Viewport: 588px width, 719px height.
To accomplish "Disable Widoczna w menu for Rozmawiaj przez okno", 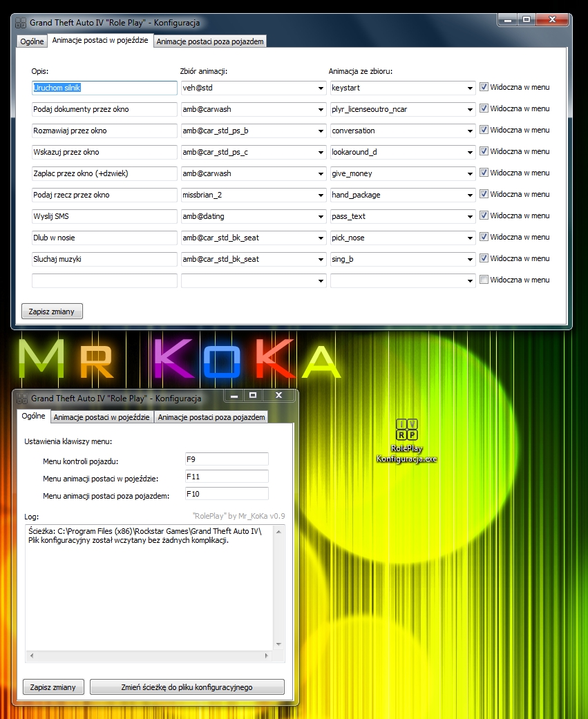I will (484, 130).
